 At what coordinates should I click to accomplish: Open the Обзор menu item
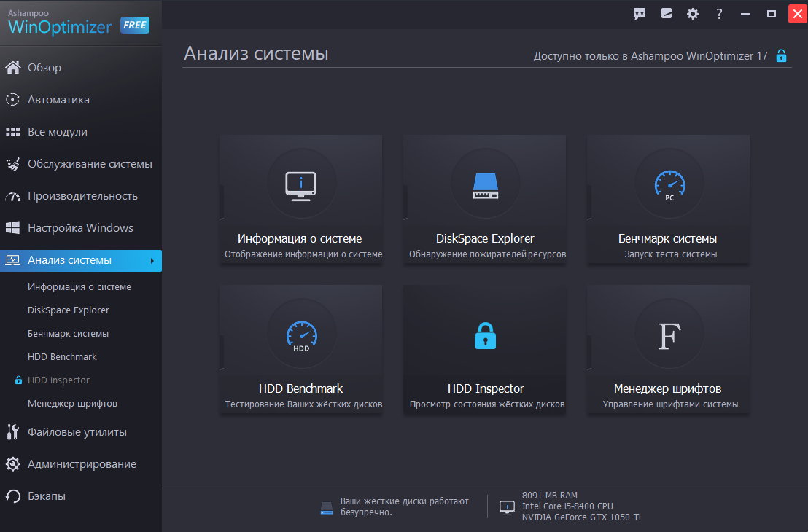click(44, 68)
